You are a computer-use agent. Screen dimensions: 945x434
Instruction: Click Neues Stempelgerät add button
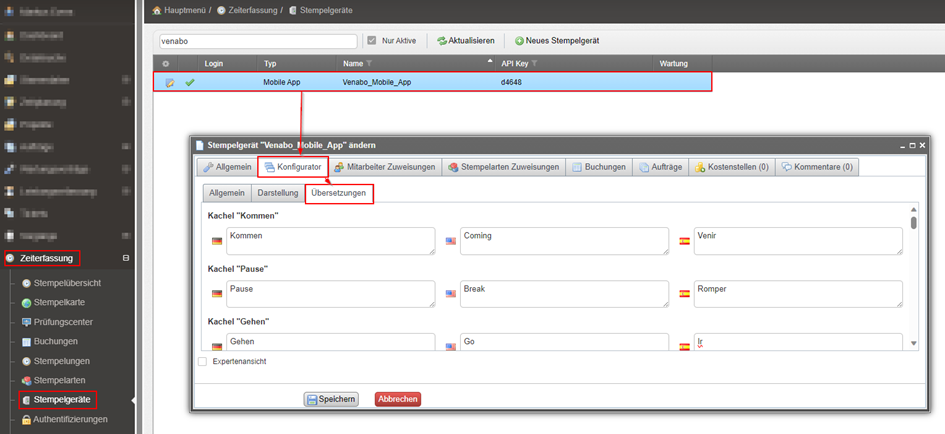point(557,41)
